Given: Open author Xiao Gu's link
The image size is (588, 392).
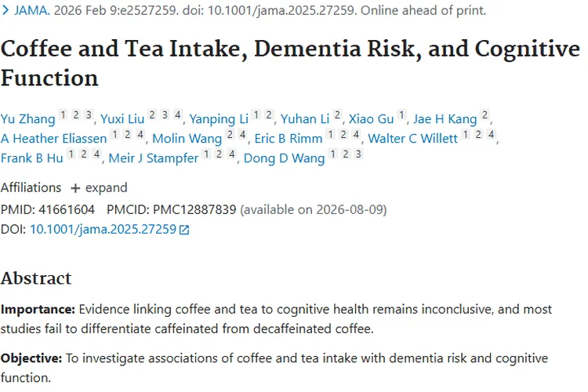Looking at the screenshot, I should point(372,119).
